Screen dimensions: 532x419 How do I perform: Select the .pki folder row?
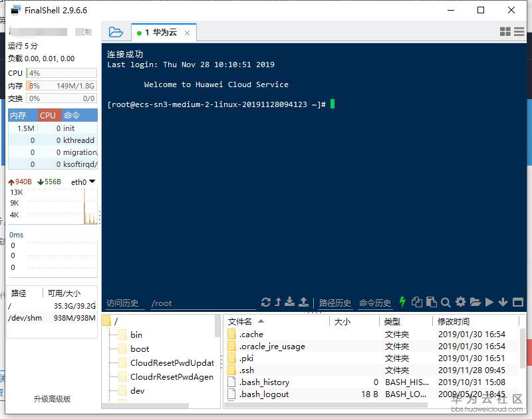pos(372,358)
